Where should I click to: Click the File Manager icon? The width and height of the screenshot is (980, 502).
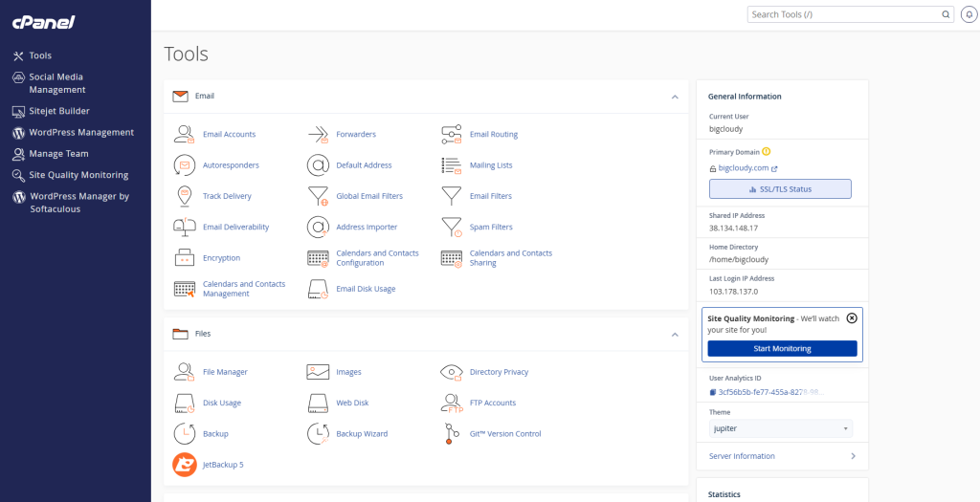[185, 372]
